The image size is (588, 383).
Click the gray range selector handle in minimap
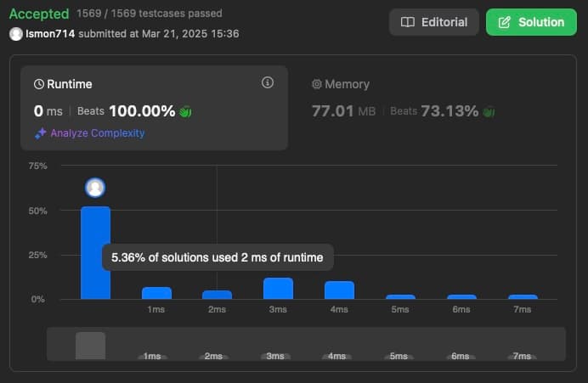(x=90, y=346)
